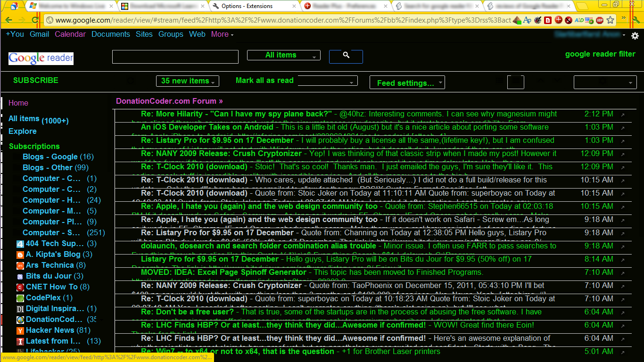The height and width of the screenshot is (362, 644).
Task: Click the browser back arrow
Action: [9, 20]
